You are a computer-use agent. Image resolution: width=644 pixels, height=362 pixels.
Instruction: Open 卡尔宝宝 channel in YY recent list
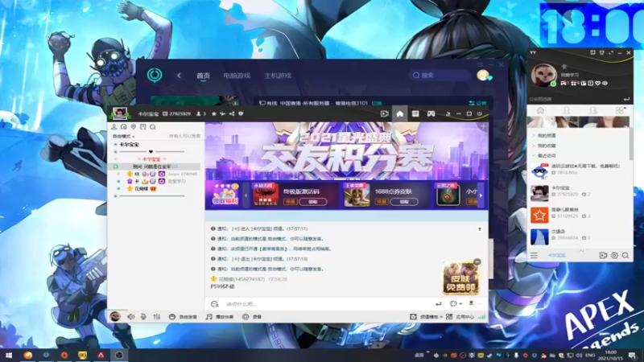pos(580,193)
